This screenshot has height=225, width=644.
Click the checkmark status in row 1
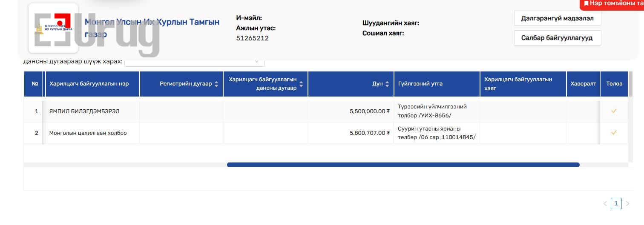coord(614,111)
